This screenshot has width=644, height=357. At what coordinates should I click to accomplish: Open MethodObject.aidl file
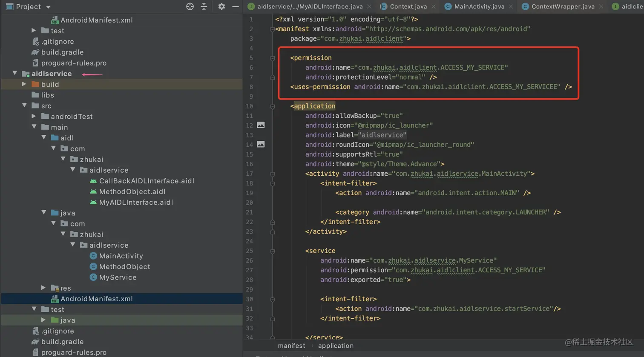coord(132,191)
